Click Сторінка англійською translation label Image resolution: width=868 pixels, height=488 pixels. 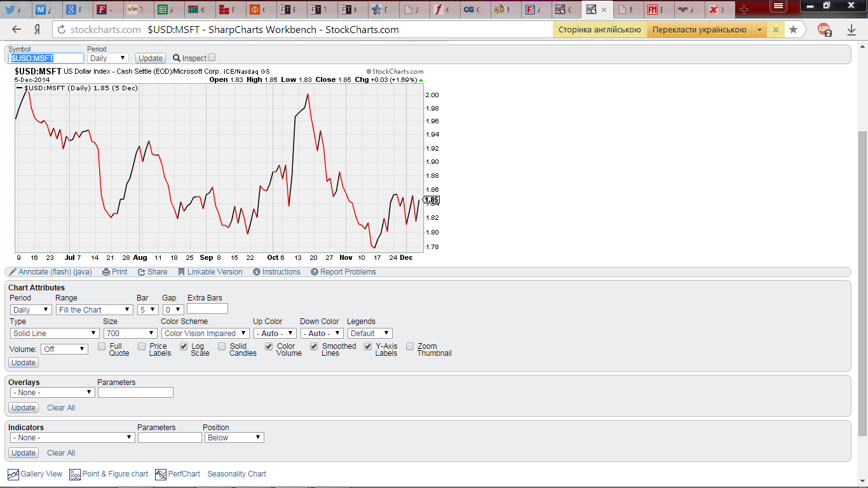[x=599, y=29]
